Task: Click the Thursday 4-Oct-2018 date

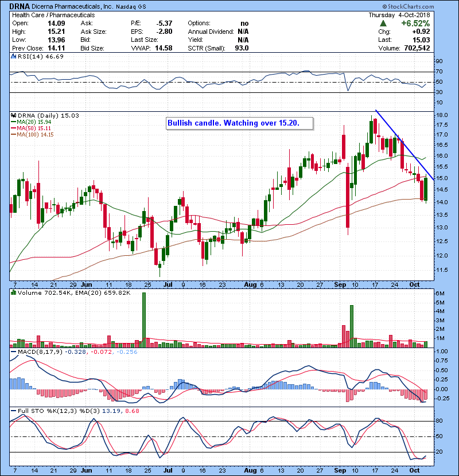Action: 399,15
